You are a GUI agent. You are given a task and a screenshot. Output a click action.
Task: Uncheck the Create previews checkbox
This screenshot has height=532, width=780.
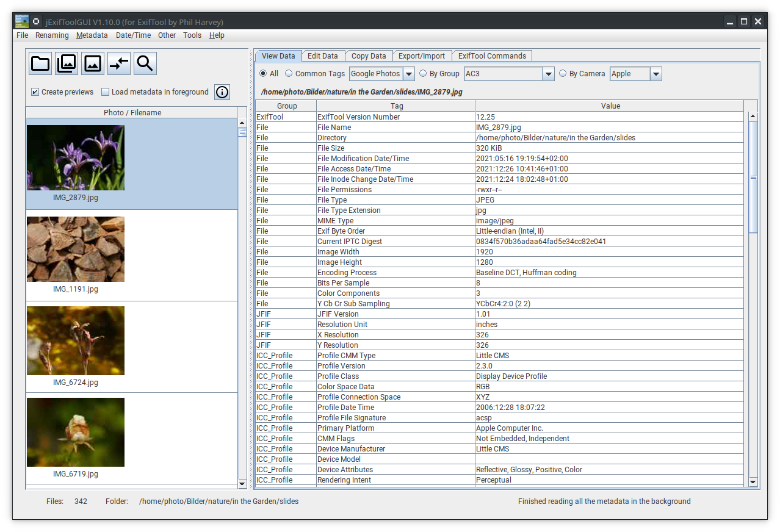35,92
